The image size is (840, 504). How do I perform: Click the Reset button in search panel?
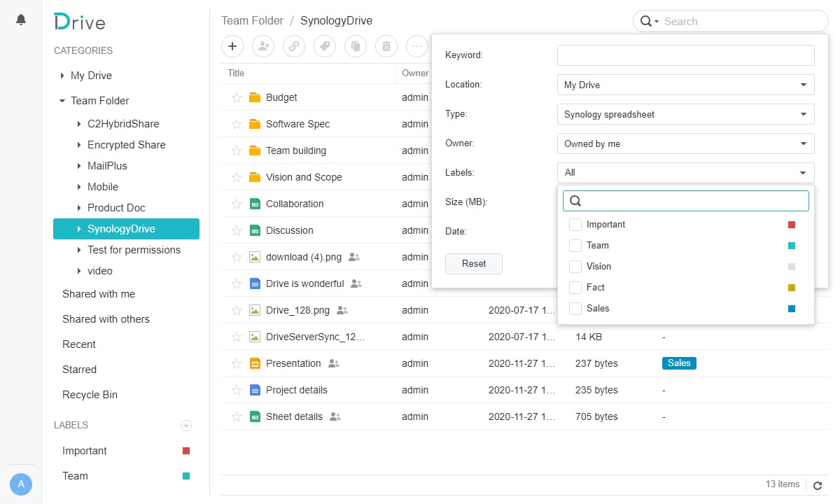(x=474, y=264)
